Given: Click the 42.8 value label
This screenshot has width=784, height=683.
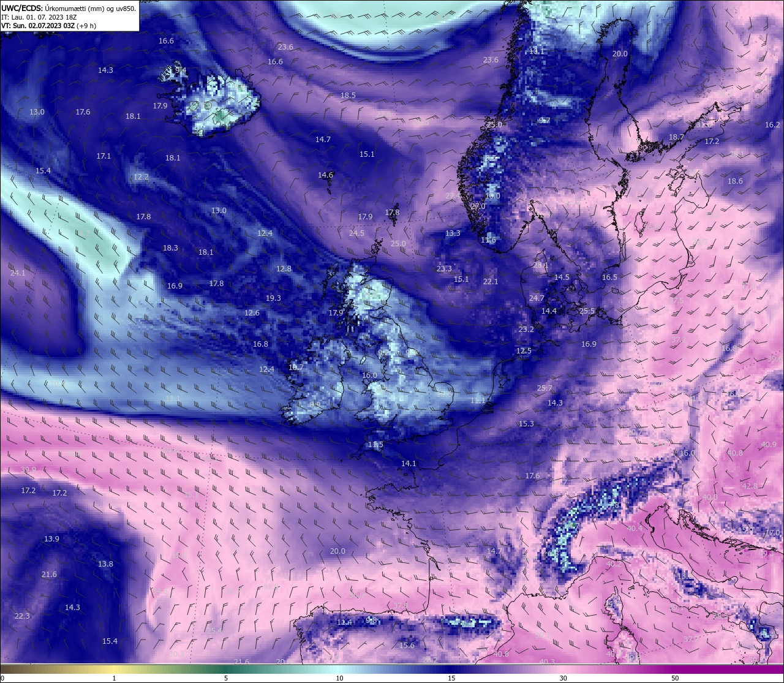Looking at the screenshot, I should click(x=750, y=486).
